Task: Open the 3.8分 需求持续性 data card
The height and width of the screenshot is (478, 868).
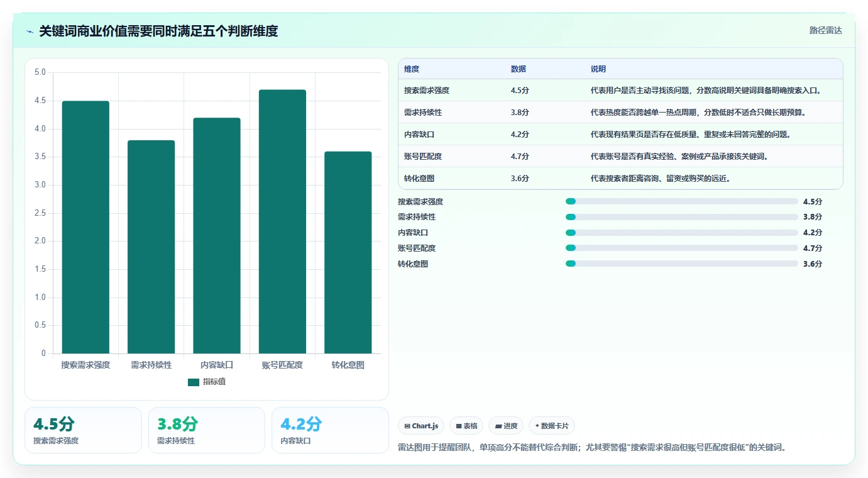Action: 207,430
